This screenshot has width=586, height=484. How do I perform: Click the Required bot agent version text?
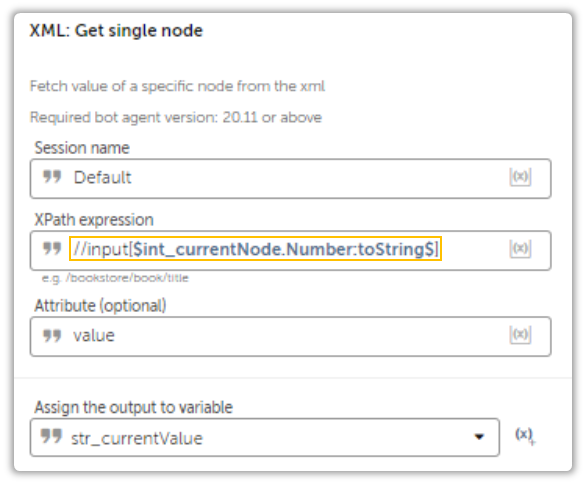pos(176,117)
